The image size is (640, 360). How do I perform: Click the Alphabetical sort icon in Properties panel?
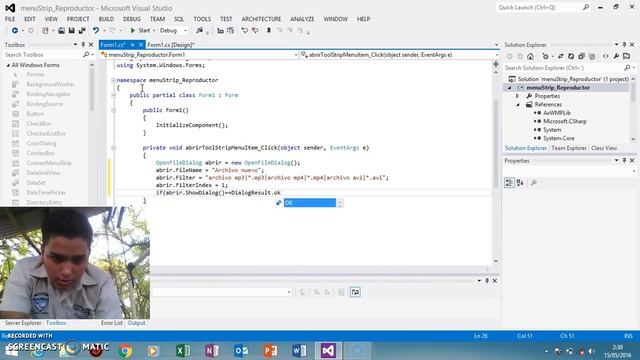520,182
